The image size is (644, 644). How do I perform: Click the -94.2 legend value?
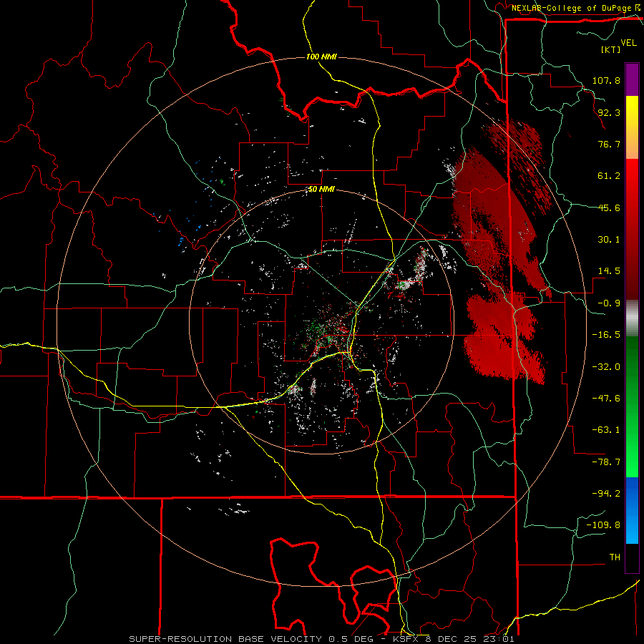click(x=606, y=493)
